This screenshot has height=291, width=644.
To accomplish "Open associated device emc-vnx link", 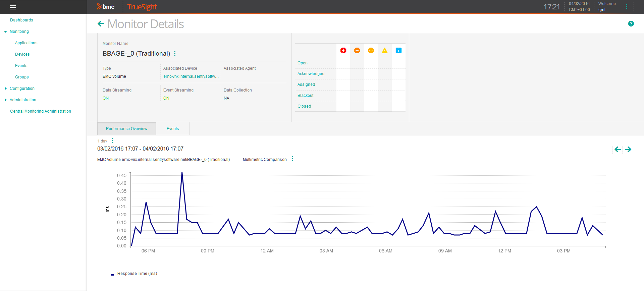I will click(191, 76).
